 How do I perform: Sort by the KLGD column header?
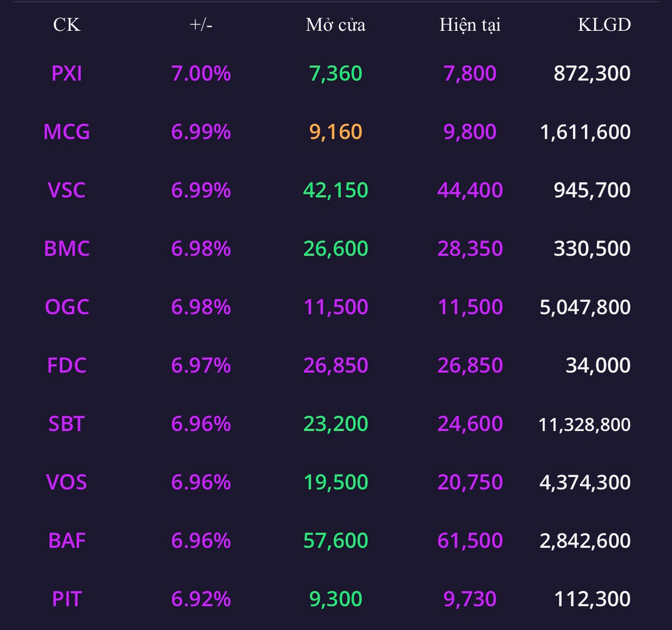point(605,25)
